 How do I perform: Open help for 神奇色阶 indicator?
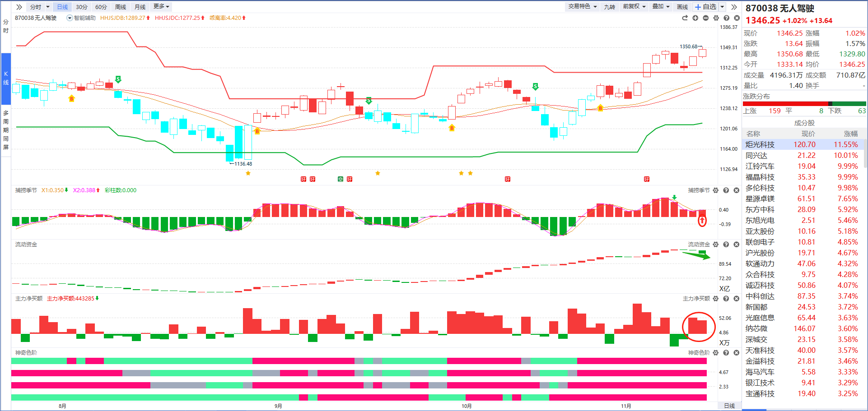(726, 353)
